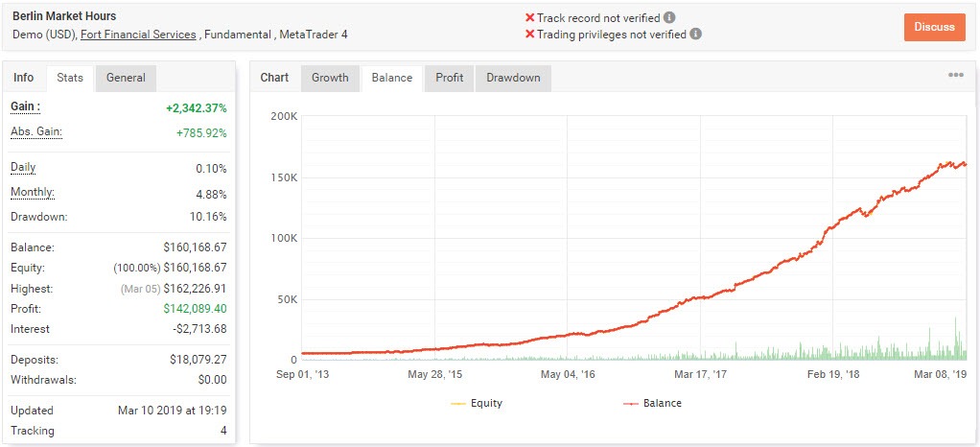This screenshot has width=980, height=447.
Task: Select the Balance chart tab
Action: tap(392, 78)
